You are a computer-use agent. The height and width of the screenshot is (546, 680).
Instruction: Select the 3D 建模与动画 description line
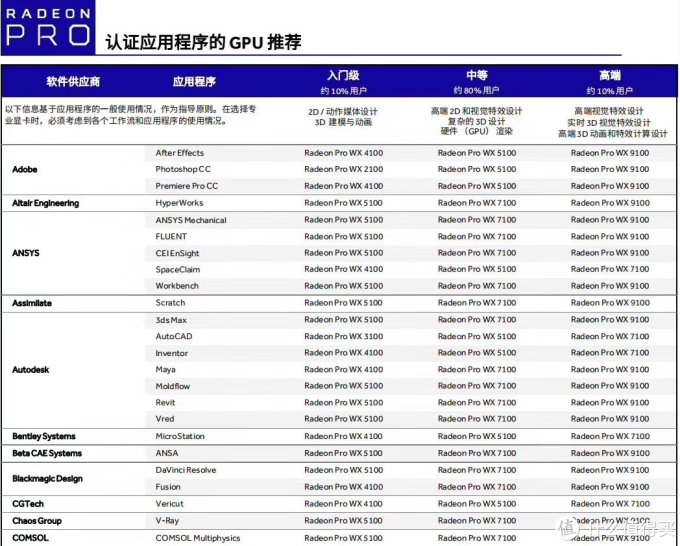coord(343,122)
